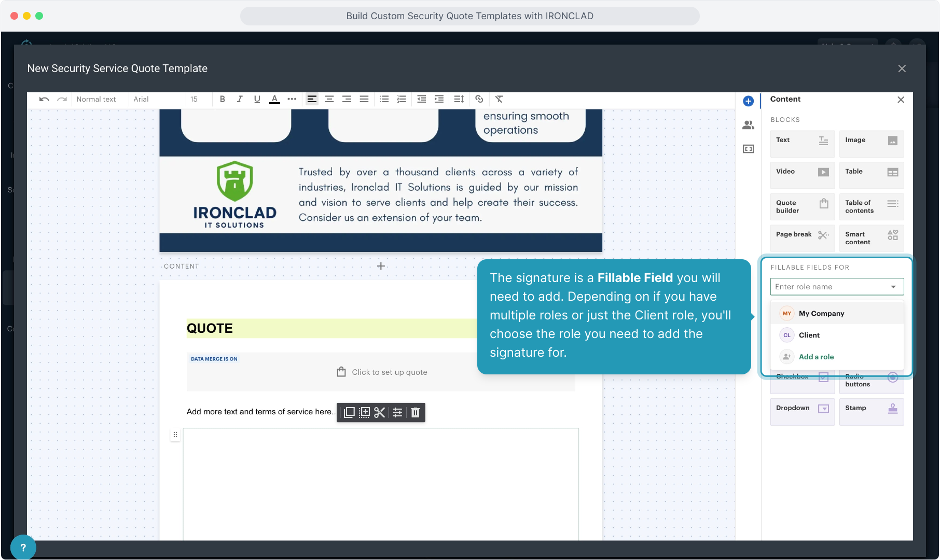
Task: Redo the last undone edit
Action: [62, 99]
